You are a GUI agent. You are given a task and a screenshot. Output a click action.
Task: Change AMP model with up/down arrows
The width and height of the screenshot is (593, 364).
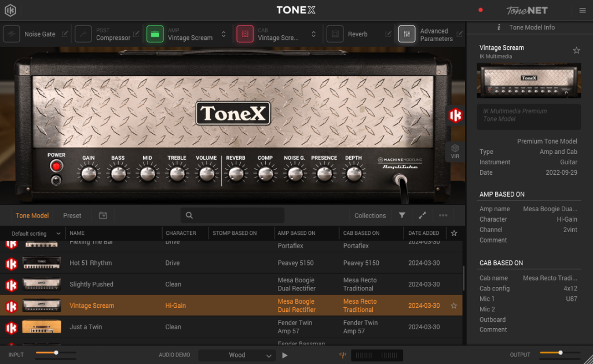tap(224, 34)
